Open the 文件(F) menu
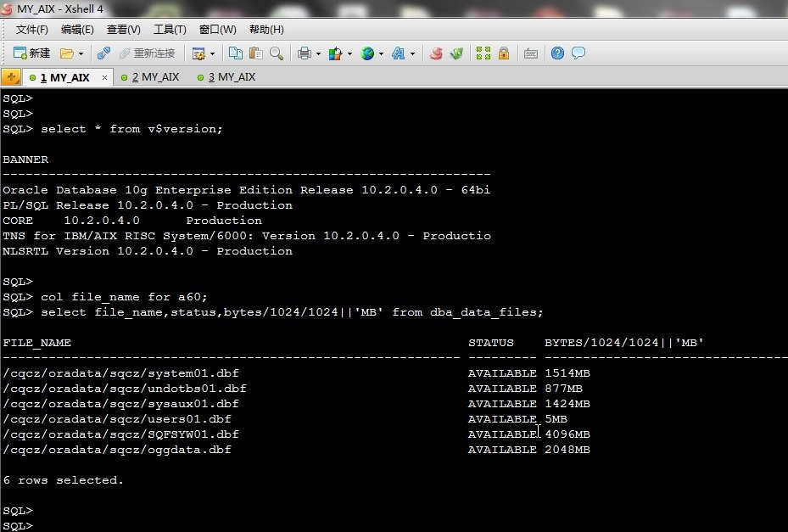The height and width of the screenshot is (532, 788). (32, 30)
